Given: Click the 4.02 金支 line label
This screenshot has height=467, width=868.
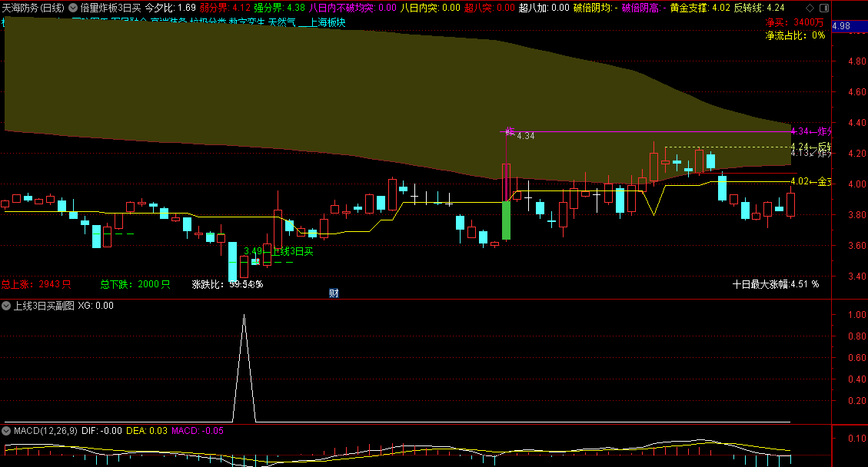Looking at the screenshot, I should pos(810,181).
